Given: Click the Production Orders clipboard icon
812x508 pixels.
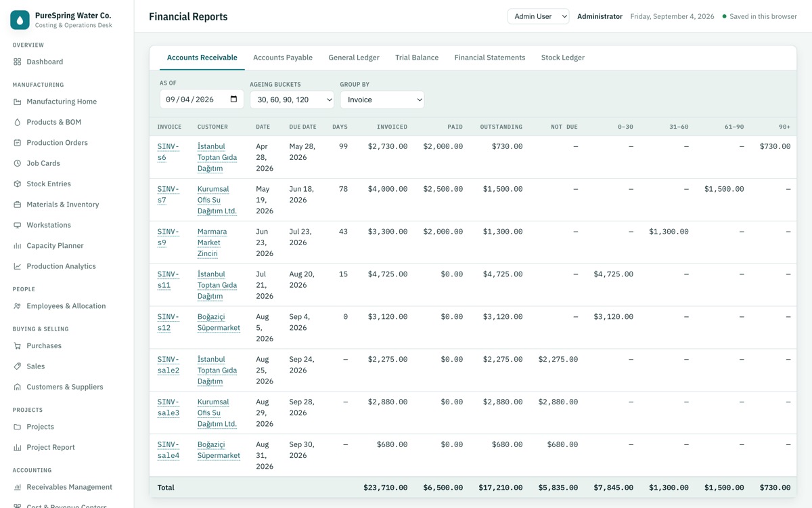Looking at the screenshot, I should tap(18, 143).
